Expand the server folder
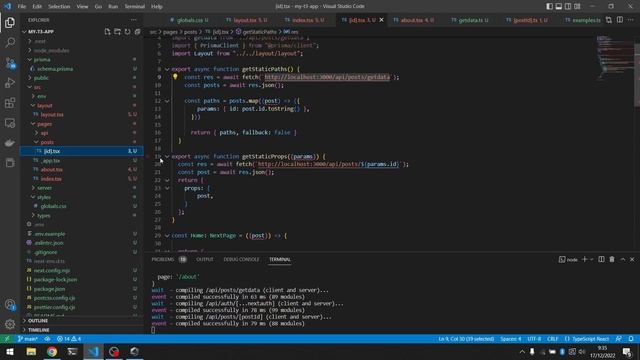This screenshot has height=360, width=640. (33, 188)
